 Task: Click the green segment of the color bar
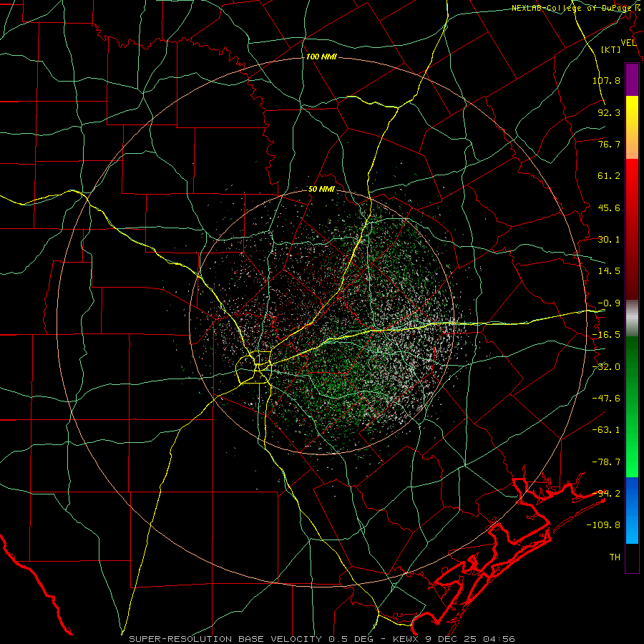[x=632, y=406]
